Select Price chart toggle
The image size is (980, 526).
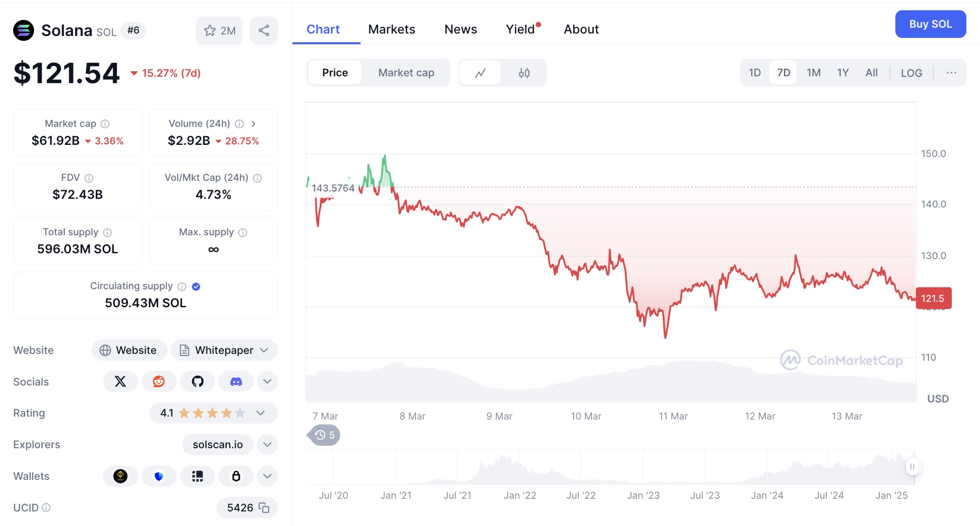[335, 73]
